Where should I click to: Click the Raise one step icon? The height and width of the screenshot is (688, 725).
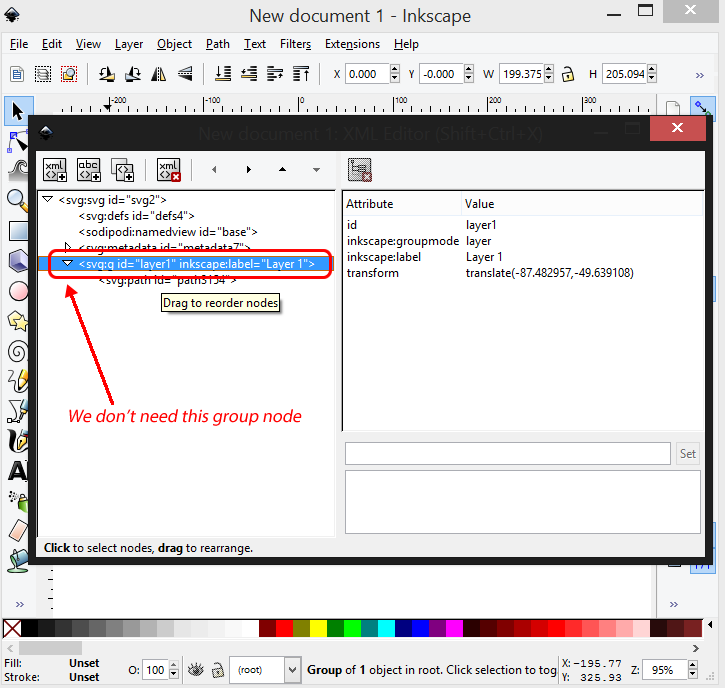pyautogui.click(x=275, y=74)
